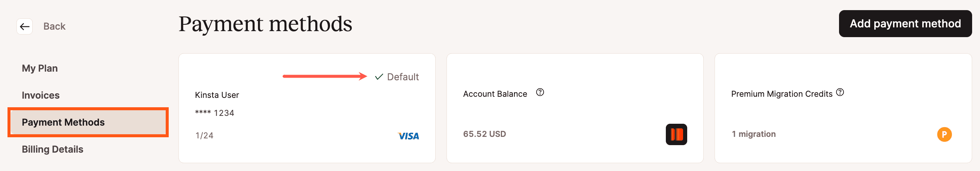The width and height of the screenshot is (980, 171).
Task: Go to the Invoices section
Action: click(x=41, y=95)
